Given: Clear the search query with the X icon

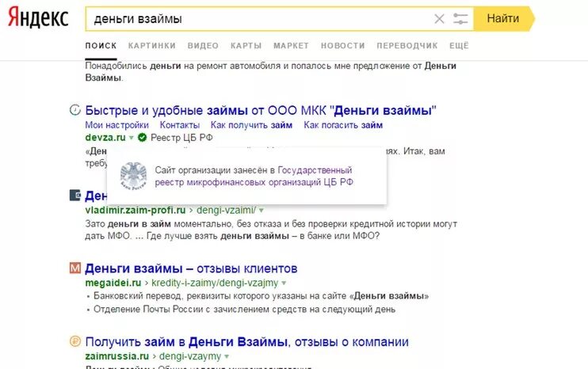Looking at the screenshot, I should point(439,19).
